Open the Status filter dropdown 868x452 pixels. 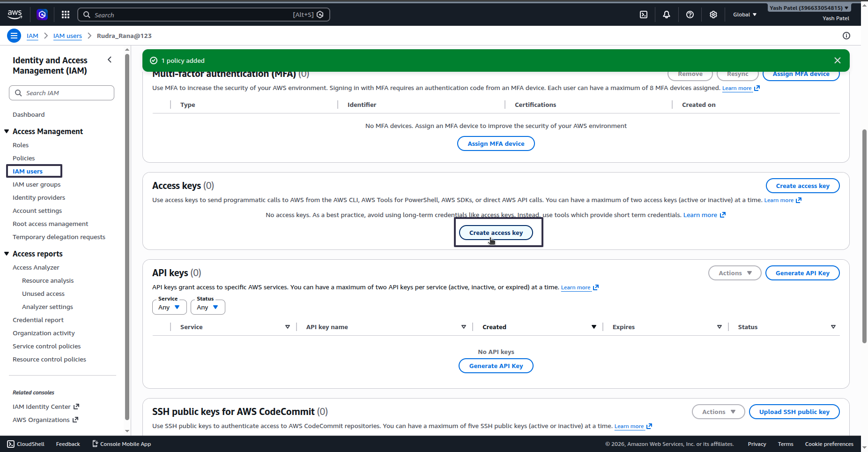pyautogui.click(x=208, y=307)
